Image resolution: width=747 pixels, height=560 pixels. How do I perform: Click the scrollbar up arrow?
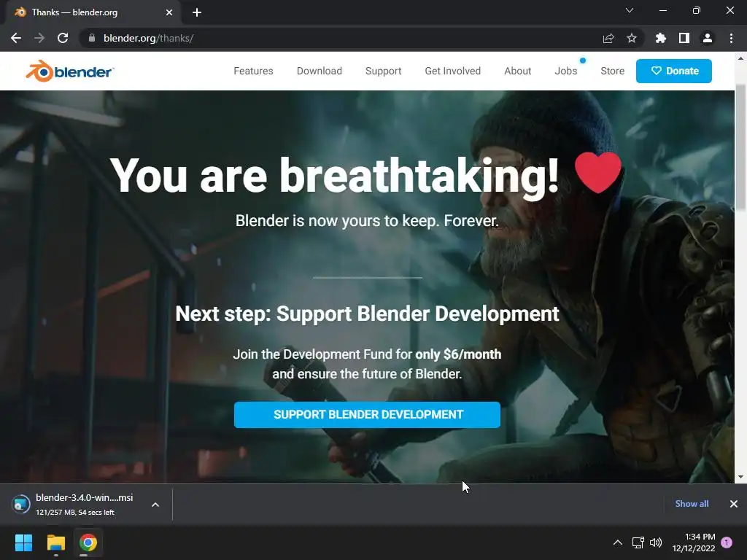pyautogui.click(x=740, y=58)
